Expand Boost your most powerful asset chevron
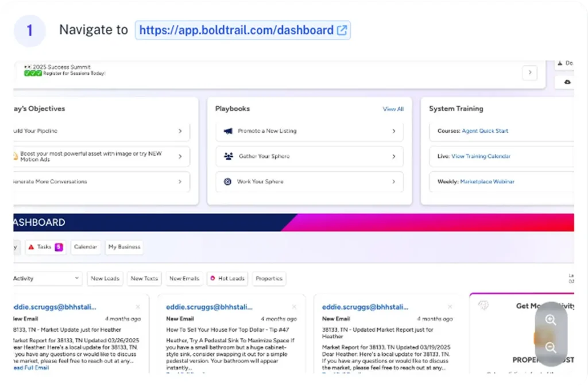 tap(180, 156)
